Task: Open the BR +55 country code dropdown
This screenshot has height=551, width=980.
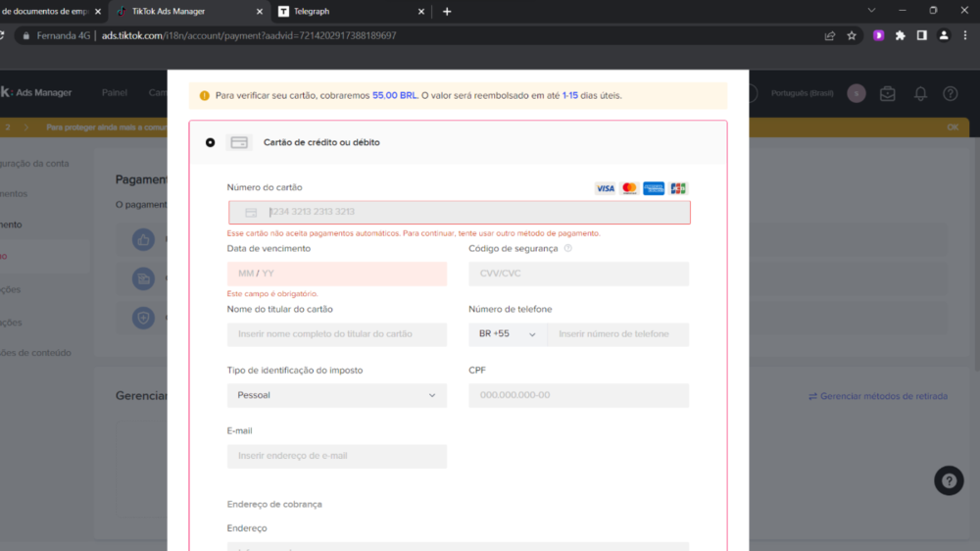Action: pyautogui.click(x=508, y=334)
